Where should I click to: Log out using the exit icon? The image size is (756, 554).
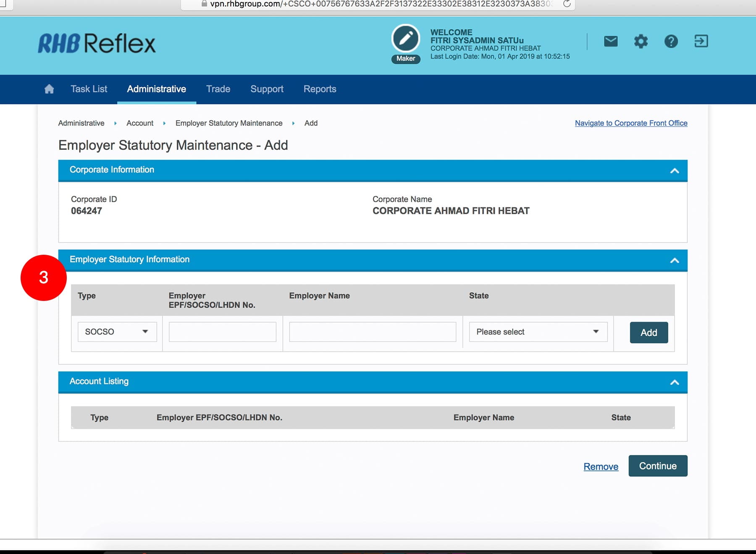(701, 41)
